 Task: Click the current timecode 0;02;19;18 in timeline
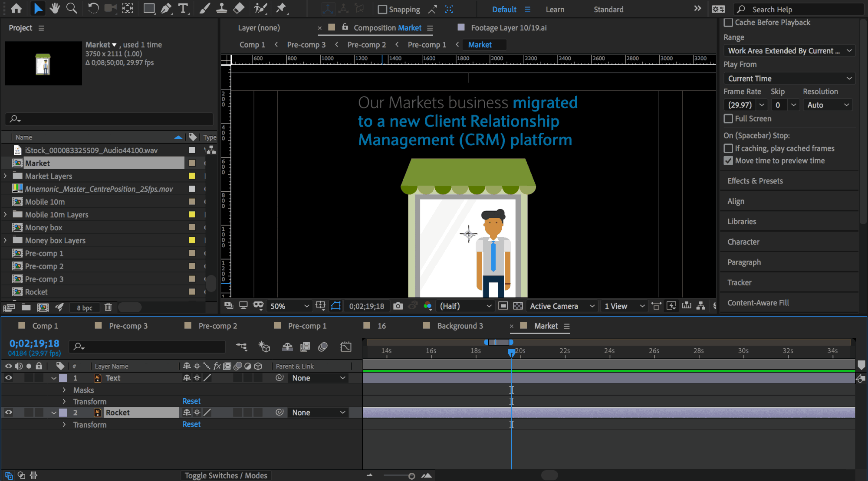34,344
